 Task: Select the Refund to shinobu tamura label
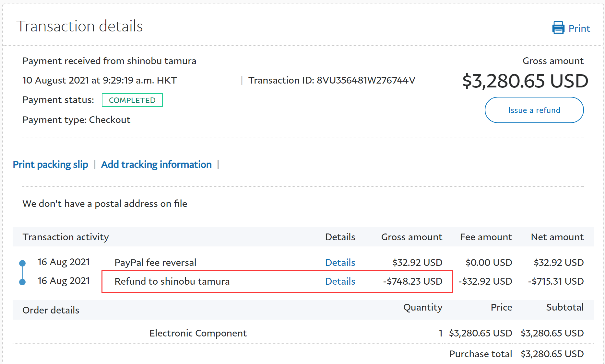click(x=172, y=281)
